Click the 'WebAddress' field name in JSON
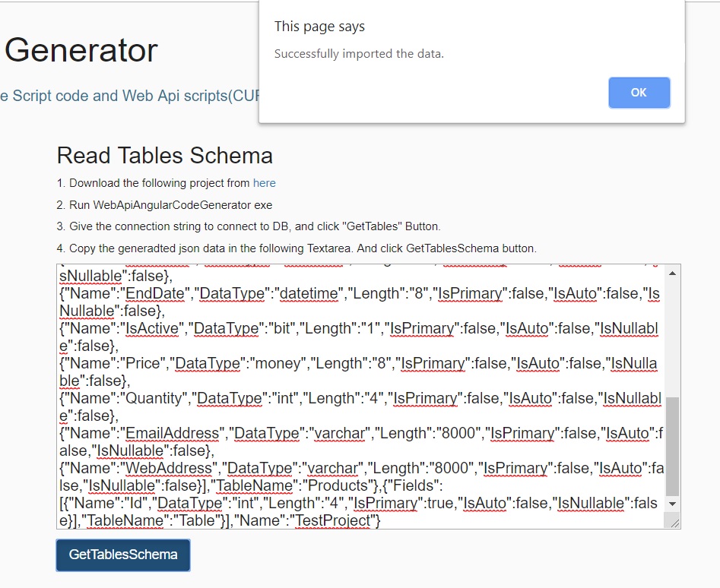The height and width of the screenshot is (588, 720). point(169,468)
